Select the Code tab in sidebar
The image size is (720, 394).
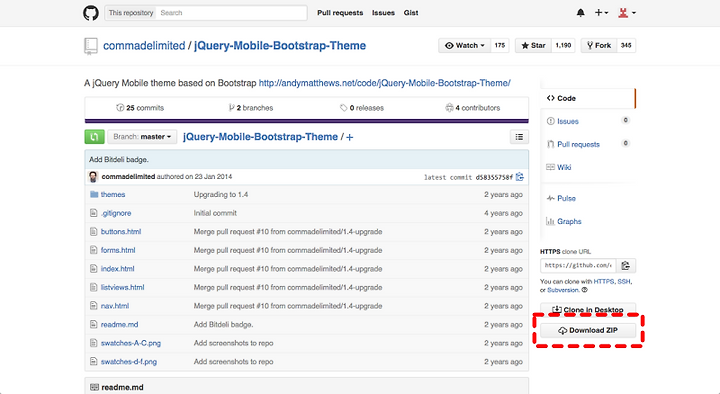click(x=588, y=98)
